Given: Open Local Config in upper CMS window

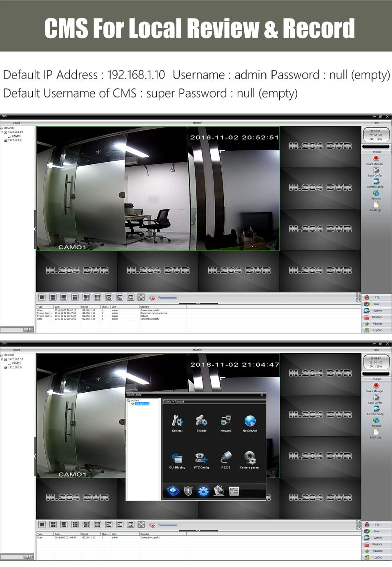Looking at the screenshot, I should [376, 172].
